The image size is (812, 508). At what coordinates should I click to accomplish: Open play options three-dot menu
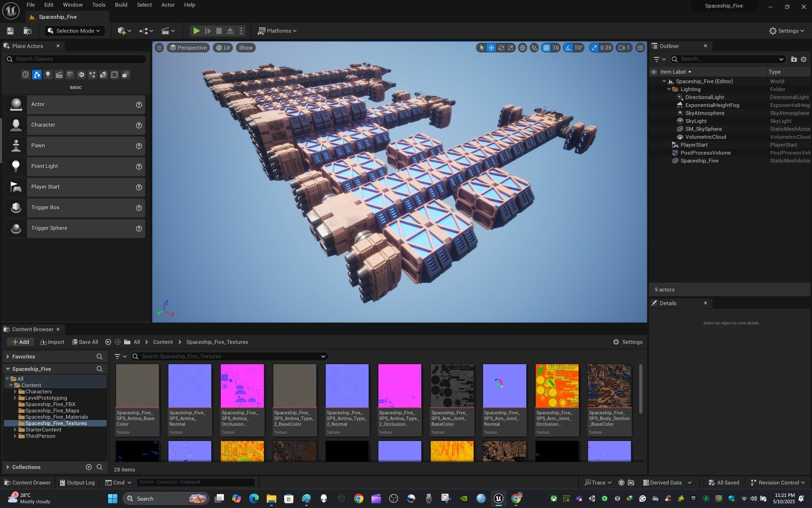tap(241, 31)
